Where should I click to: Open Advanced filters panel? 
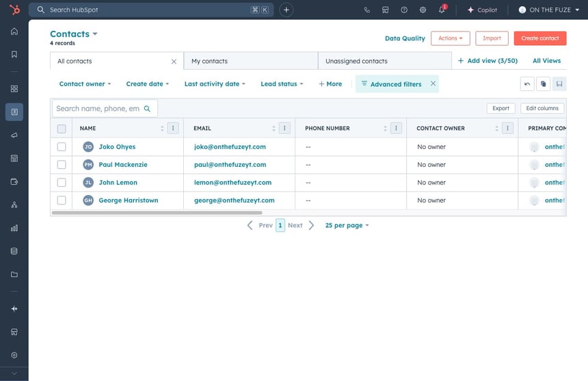pos(391,84)
